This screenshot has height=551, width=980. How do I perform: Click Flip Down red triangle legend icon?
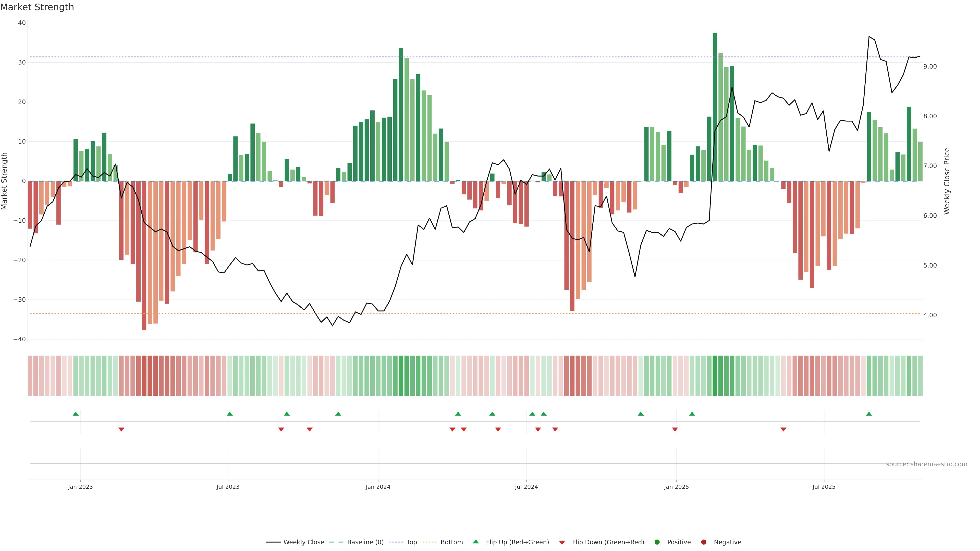coord(562,542)
